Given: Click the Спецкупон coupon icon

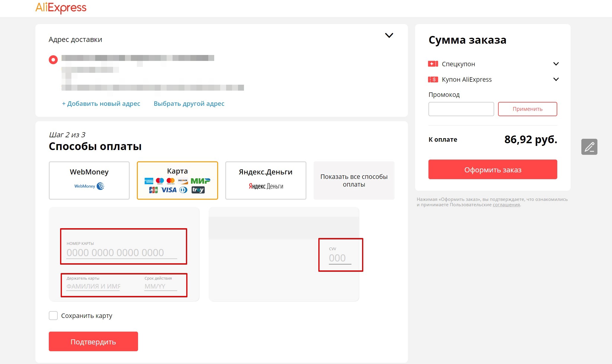Looking at the screenshot, I should click(x=433, y=64).
